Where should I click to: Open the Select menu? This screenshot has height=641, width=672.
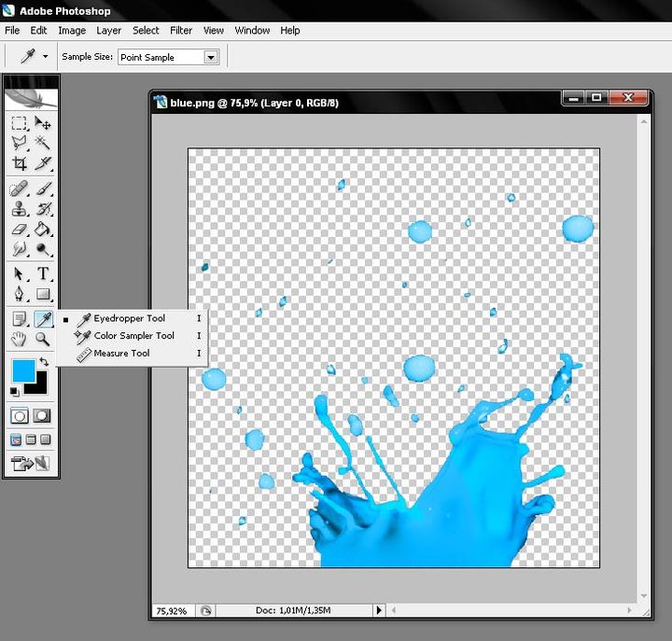click(146, 31)
